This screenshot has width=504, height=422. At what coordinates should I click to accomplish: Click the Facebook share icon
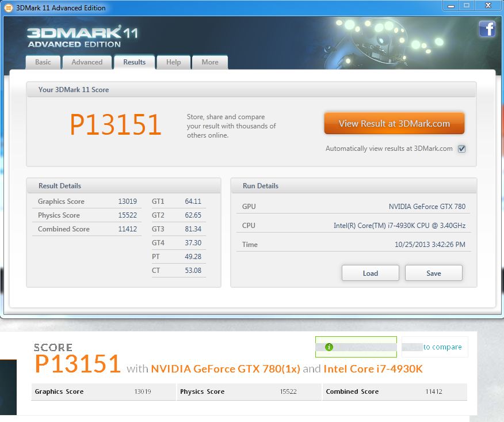(x=487, y=28)
